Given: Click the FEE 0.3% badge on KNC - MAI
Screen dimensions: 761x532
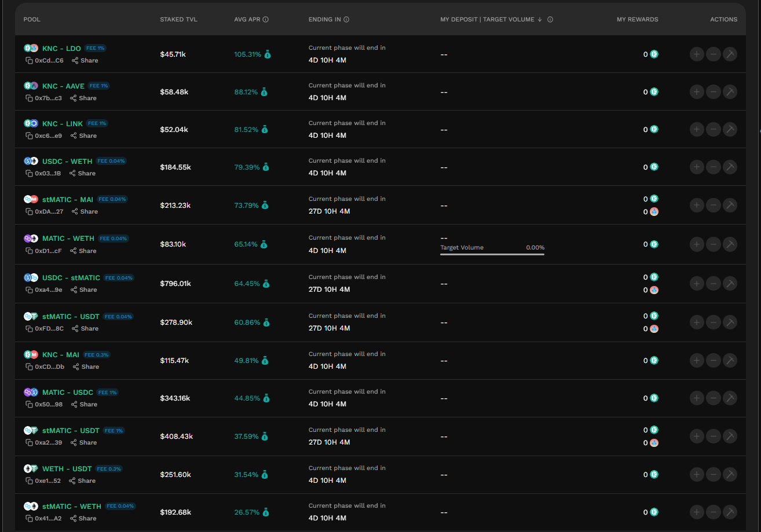Looking at the screenshot, I should 97,355.
